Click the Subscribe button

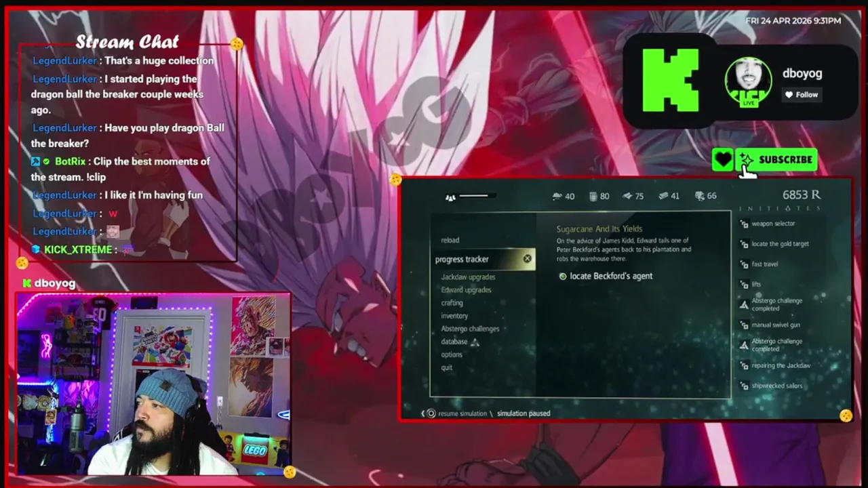(x=776, y=160)
